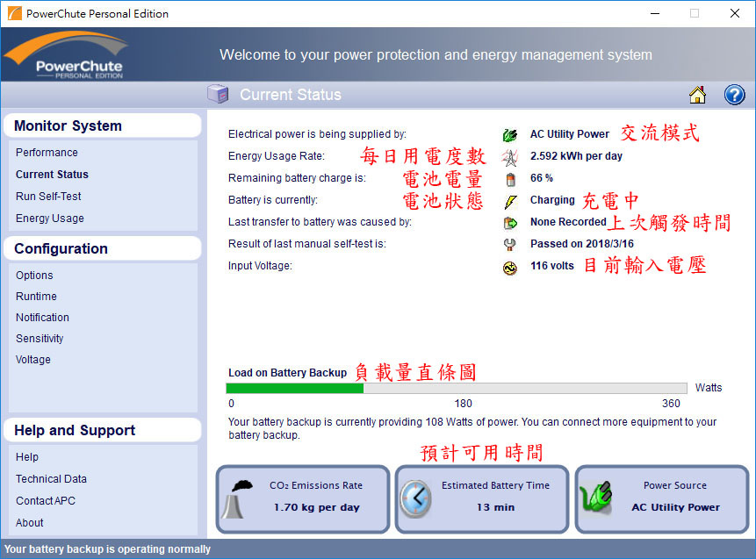Click the '1.70 kg per day' value

tap(317, 507)
